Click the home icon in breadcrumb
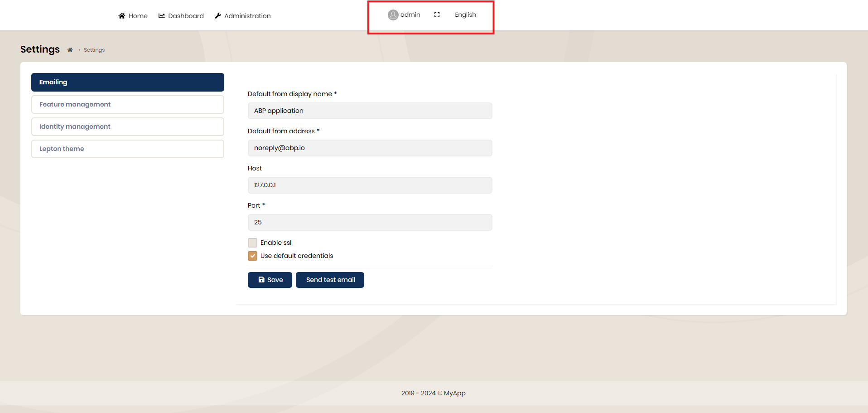The image size is (868, 413). [70, 50]
